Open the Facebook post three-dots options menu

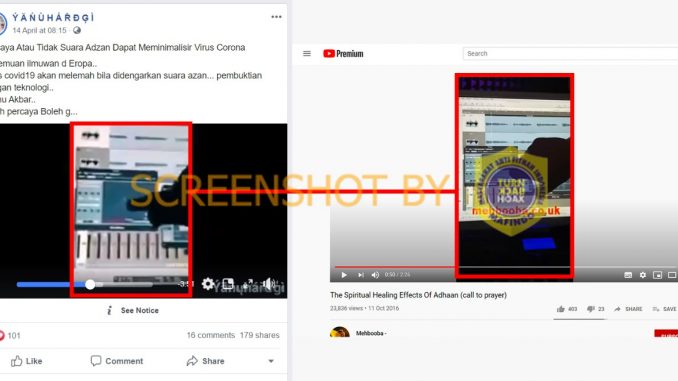coord(276,17)
